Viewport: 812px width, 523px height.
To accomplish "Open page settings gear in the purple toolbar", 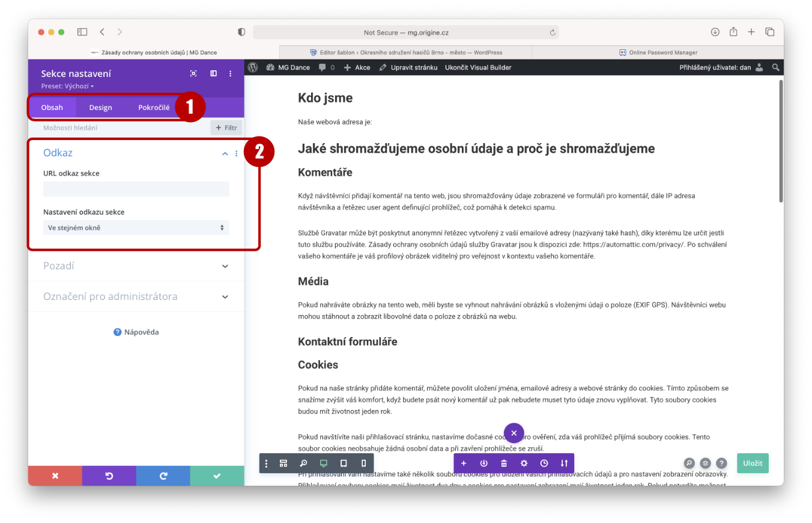I will click(x=524, y=463).
